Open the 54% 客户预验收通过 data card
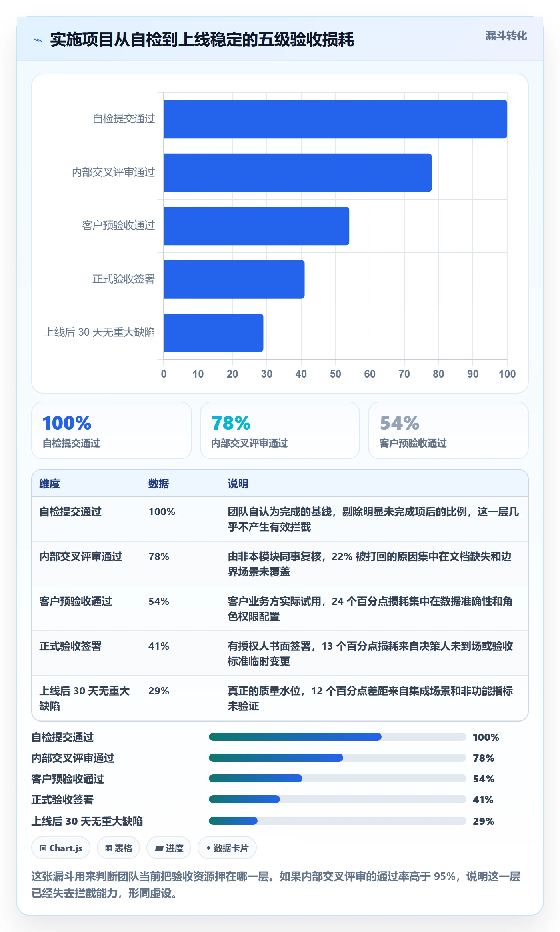The height and width of the screenshot is (932, 560). [448, 430]
